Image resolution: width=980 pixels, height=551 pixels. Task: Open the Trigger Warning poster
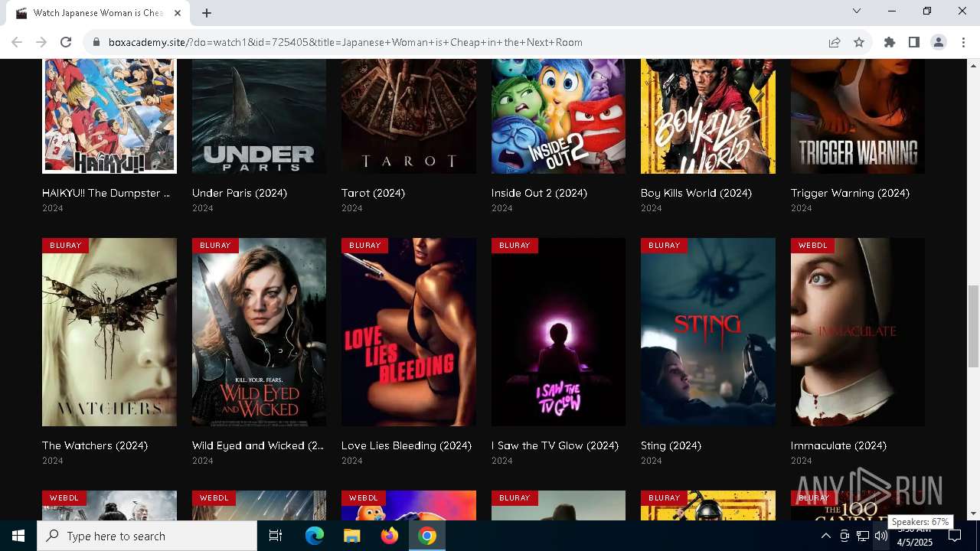[857, 116]
